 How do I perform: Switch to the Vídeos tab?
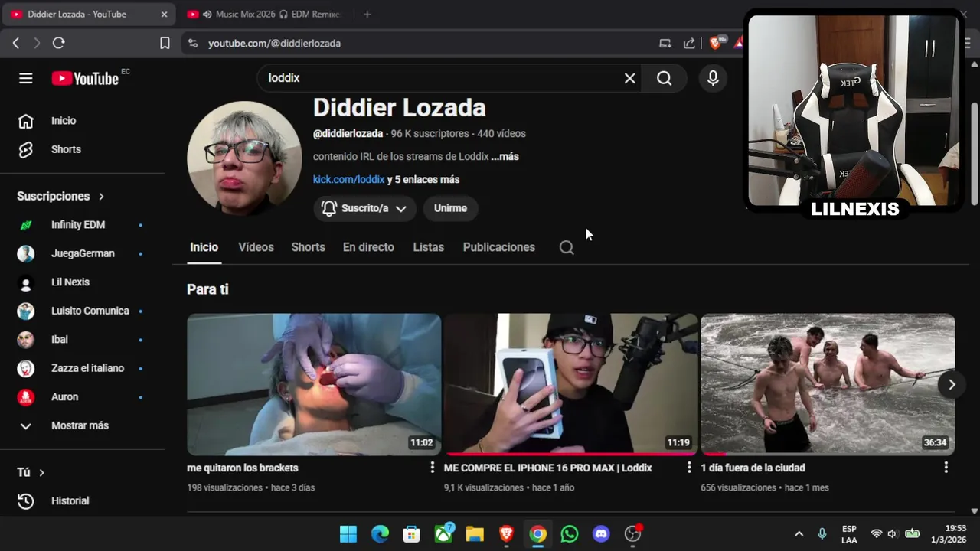(256, 247)
